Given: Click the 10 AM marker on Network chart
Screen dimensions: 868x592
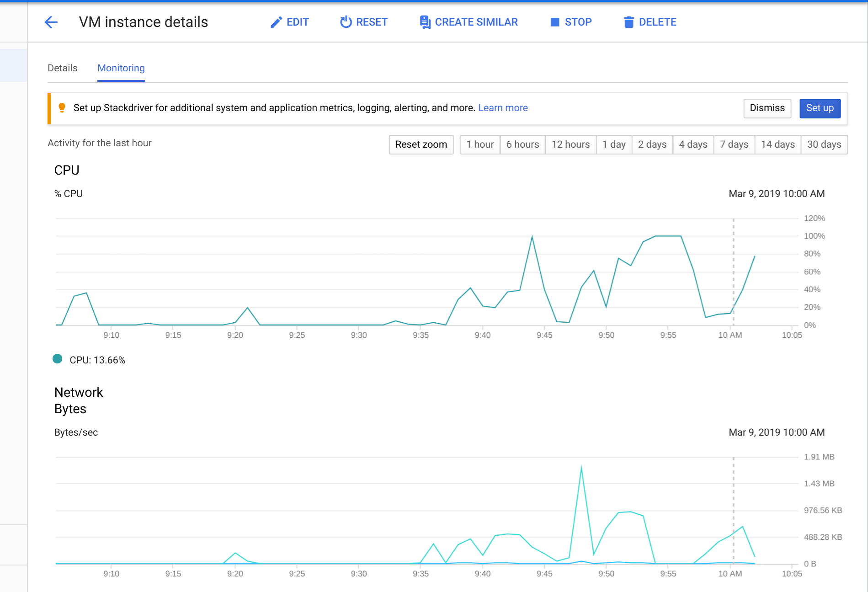Looking at the screenshot, I should pos(730,574).
